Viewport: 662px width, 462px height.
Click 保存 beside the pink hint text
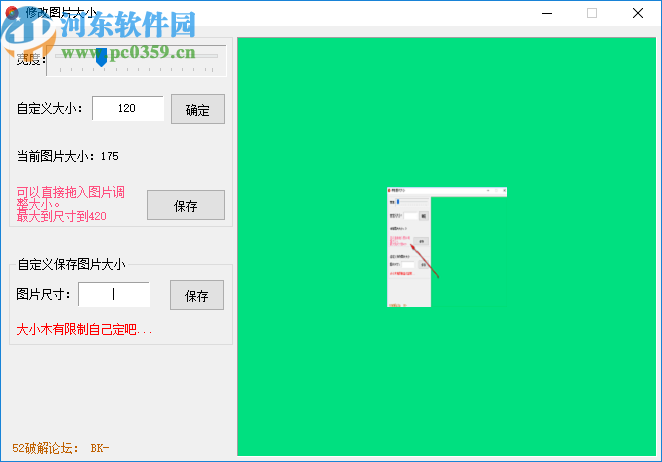(186, 205)
